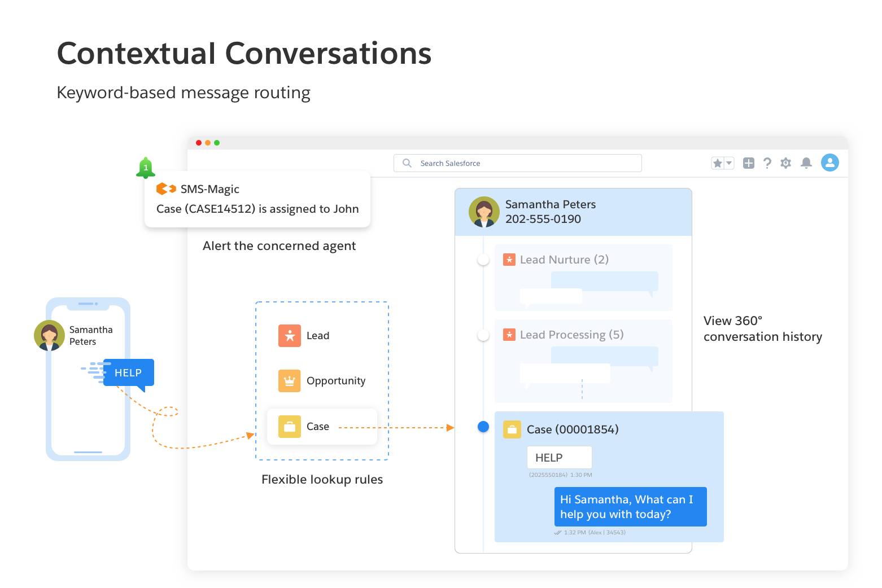Click the Samantha Peters contact name header
Image resolution: width=882 pixels, height=588 pixels.
tap(551, 204)
